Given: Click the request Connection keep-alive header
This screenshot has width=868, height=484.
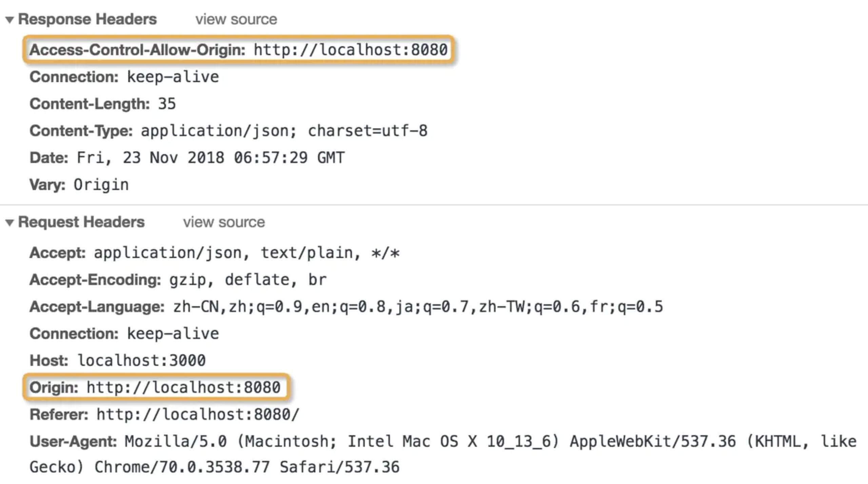Looking at the screenshot, I should (124, 333).
